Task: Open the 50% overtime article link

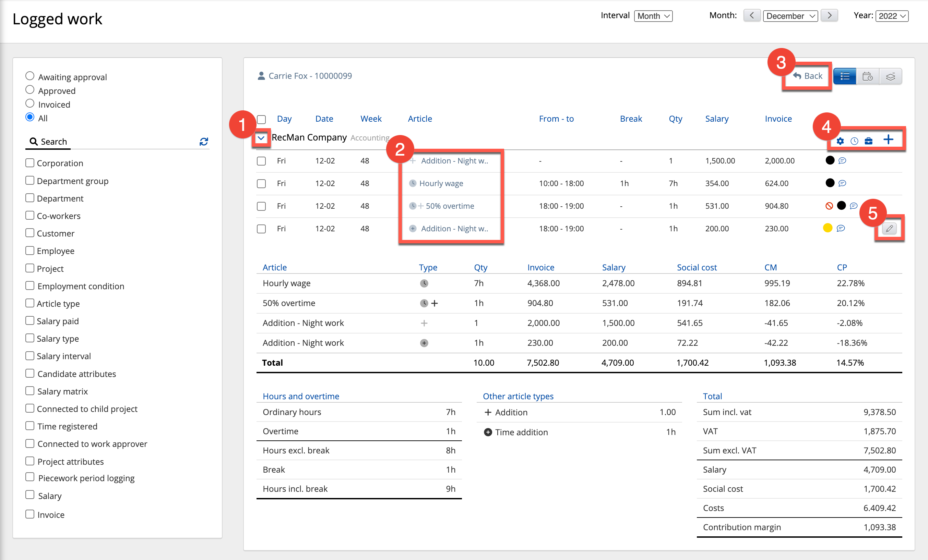Action: tap(450, 206)
